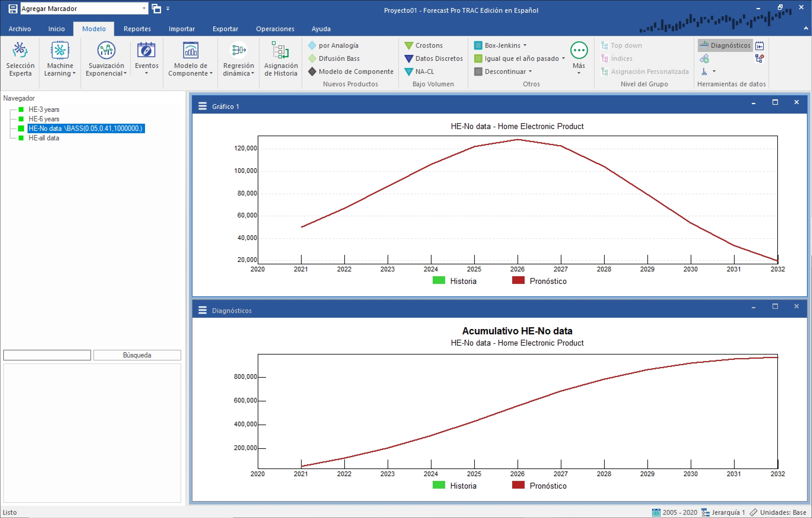Click the Difusión Bass model
The width and height of the screenshot is (812, 518).
(339, 58)
